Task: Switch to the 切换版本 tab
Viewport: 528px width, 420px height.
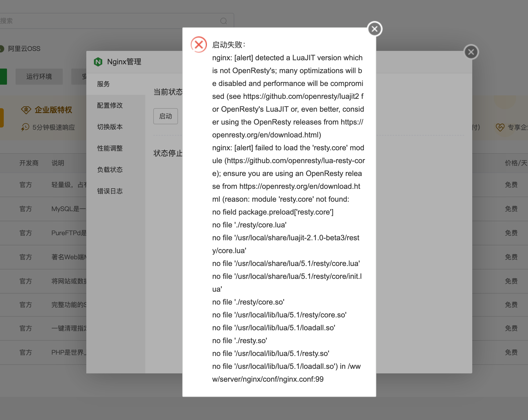Action: pos(116,127)
